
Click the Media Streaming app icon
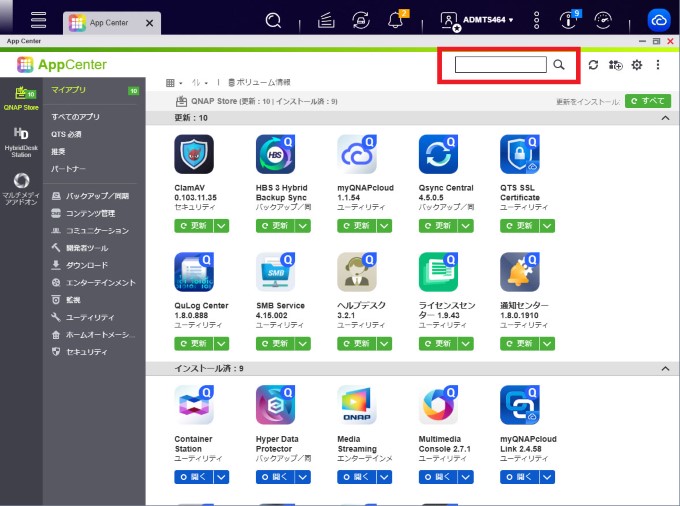357,405
